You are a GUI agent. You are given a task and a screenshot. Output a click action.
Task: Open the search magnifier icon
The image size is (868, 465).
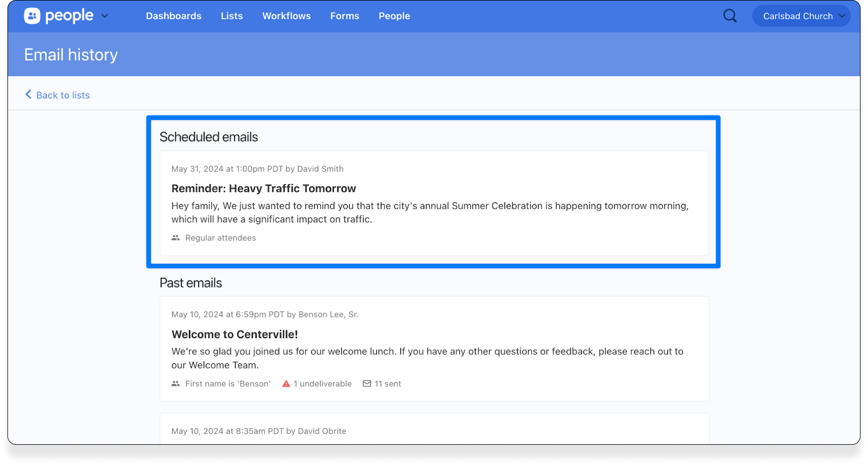[730, 16]
